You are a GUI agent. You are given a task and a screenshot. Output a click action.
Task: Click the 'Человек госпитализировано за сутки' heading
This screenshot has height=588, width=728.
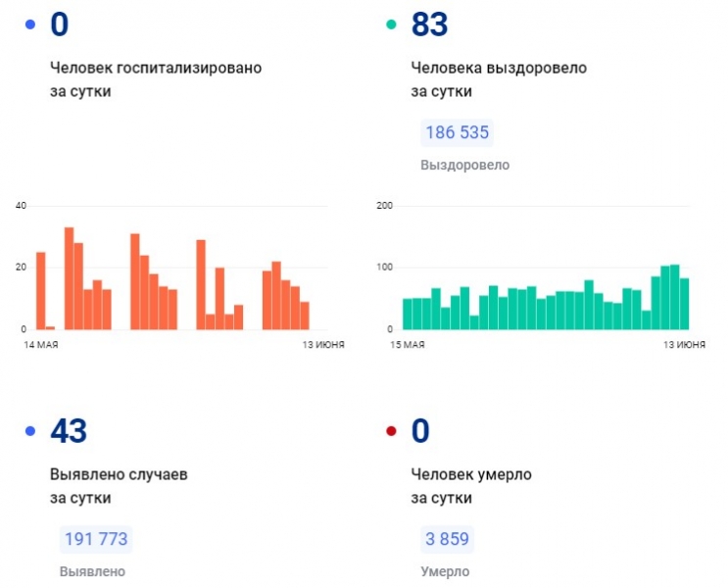pos(156,79)
